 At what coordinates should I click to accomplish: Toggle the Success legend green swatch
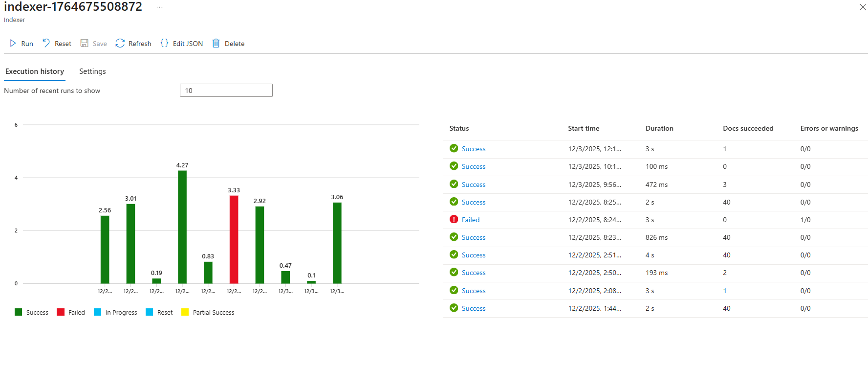19,312
